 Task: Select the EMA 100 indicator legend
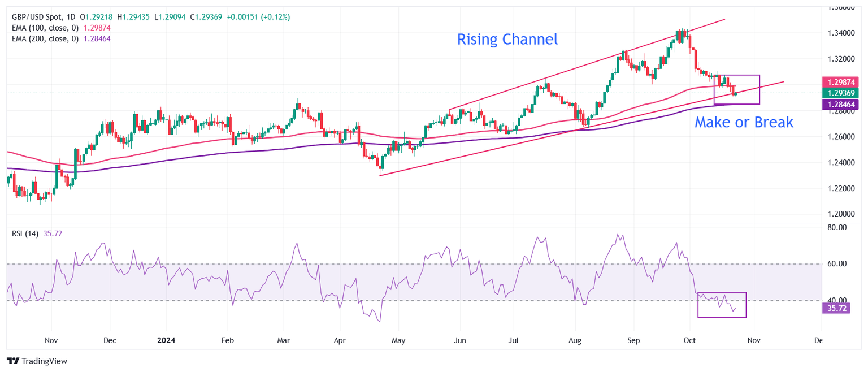(x=45, y=28)
